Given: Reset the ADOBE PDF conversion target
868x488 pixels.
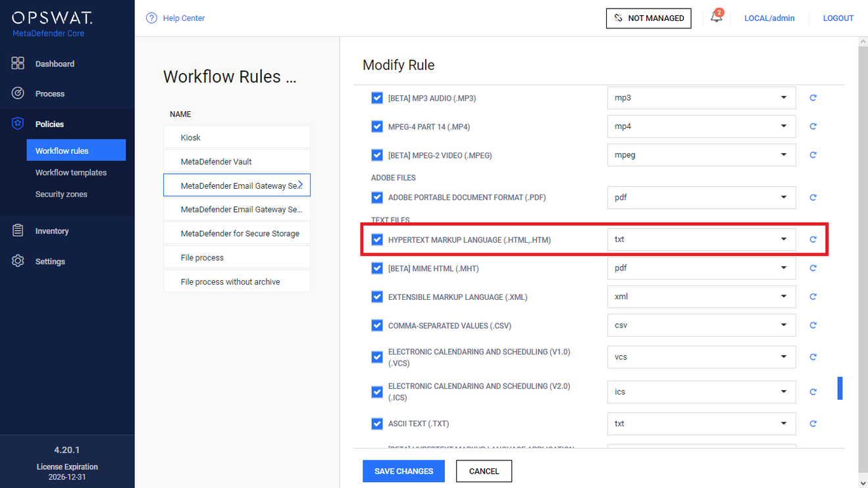Looking at the screenshot, I should 813,197.
